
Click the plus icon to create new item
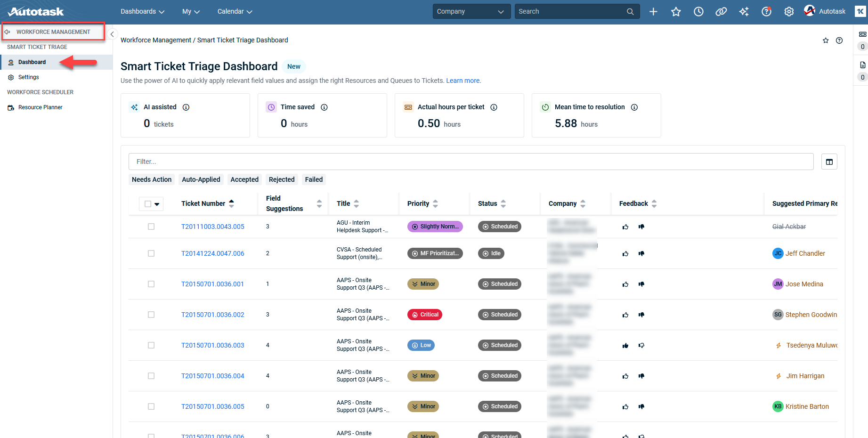[653, 12]
